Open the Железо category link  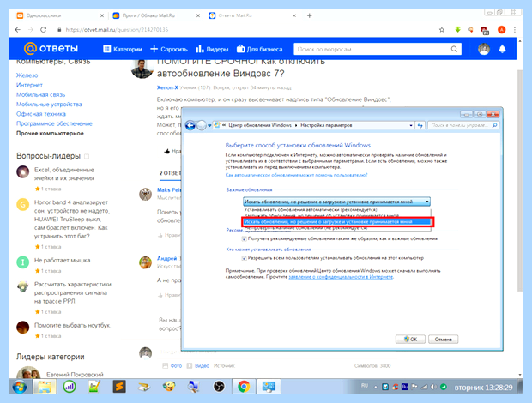click(x=27, y=75)
